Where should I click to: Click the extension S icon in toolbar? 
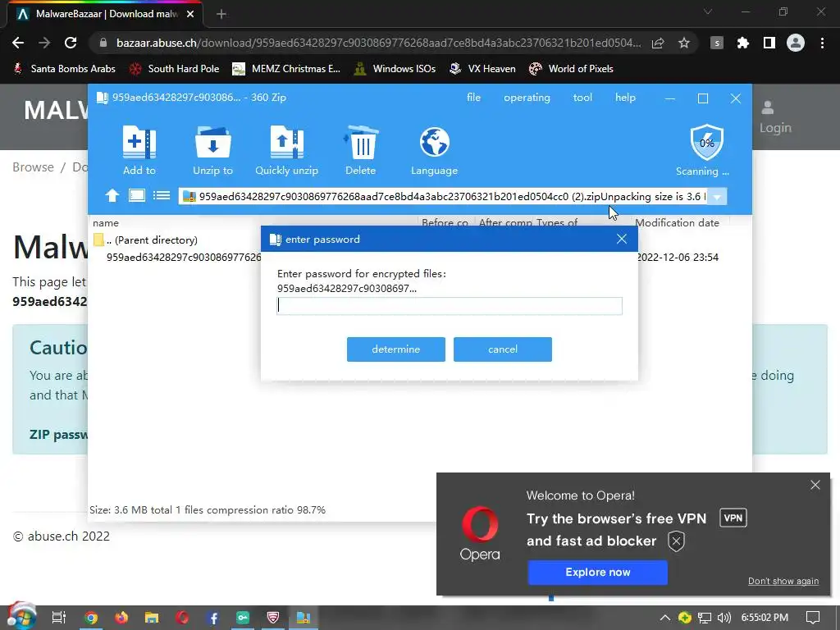pyautogui.click(x=717, y=43)
